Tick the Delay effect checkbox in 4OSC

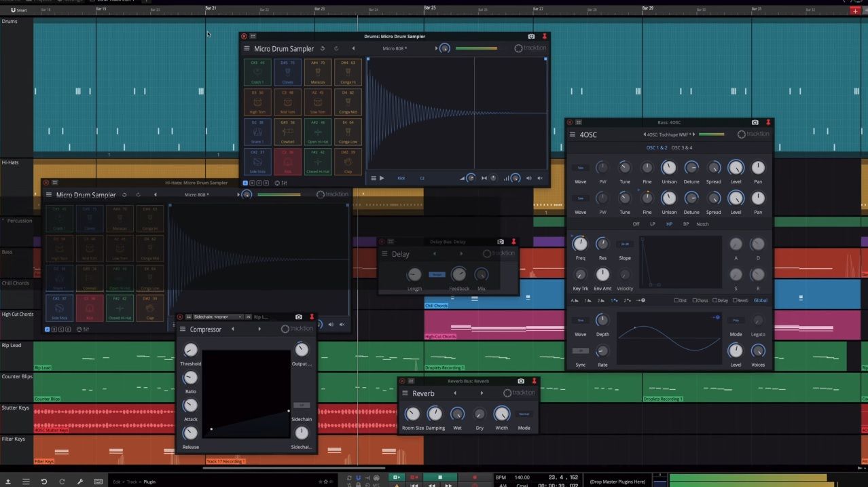(715, 300)
